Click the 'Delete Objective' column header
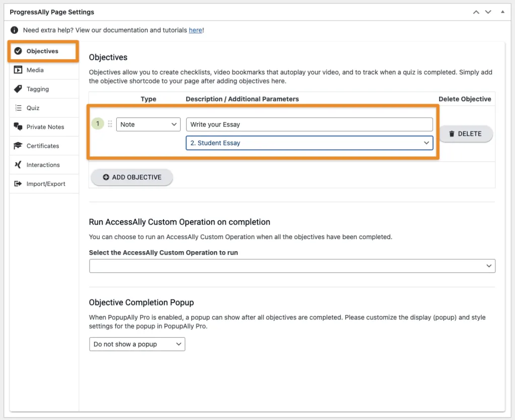Viewport: 515px width, 420px height. (x=465, y=99)
